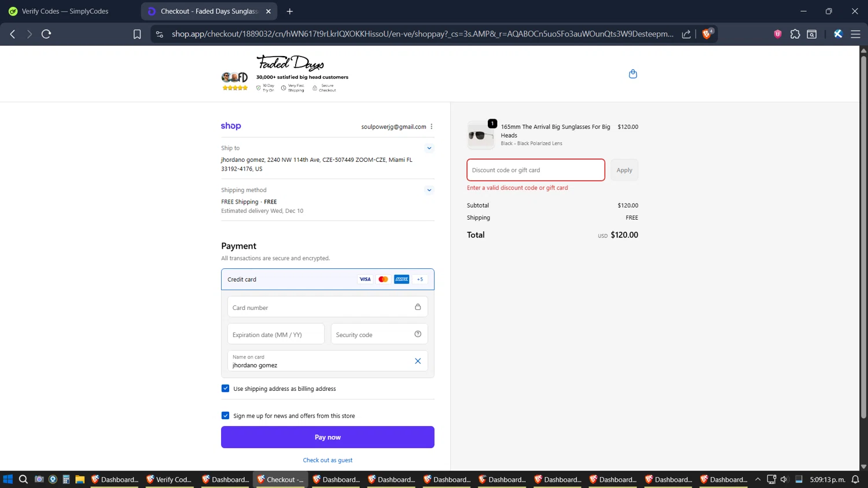This screenshot has width=868, height=488.
Task: Click the browser address bar URL
Action: [x=422, y=34]
